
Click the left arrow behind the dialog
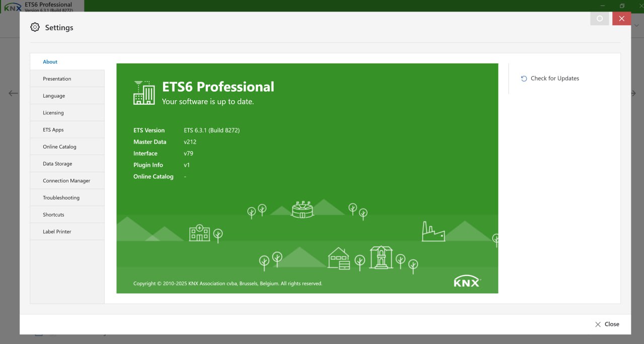(13, 93)
